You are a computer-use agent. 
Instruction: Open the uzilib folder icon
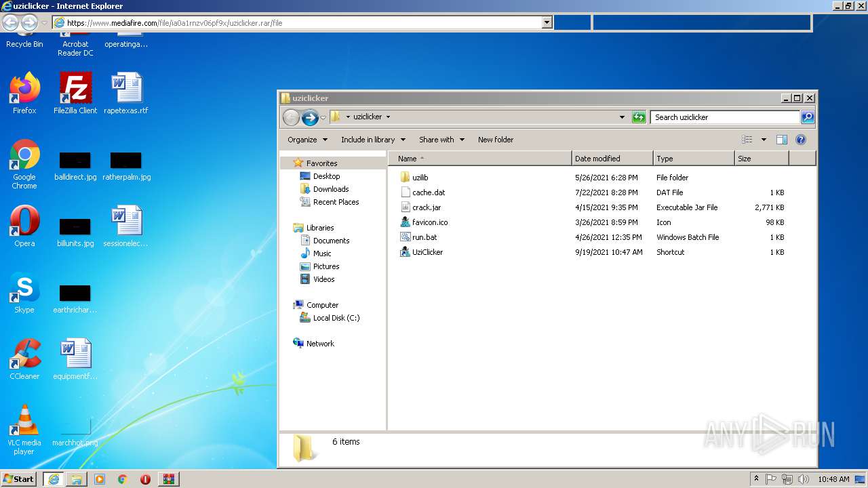[x=406, y=178]
